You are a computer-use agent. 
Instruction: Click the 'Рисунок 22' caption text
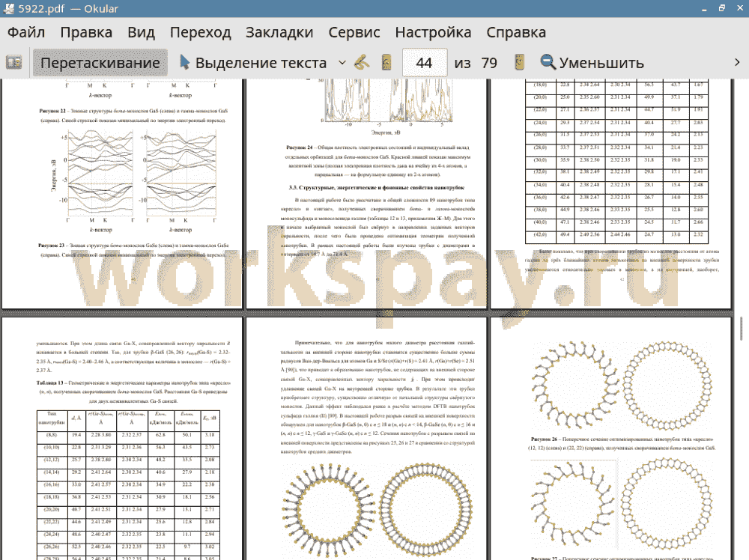point(134,115)
